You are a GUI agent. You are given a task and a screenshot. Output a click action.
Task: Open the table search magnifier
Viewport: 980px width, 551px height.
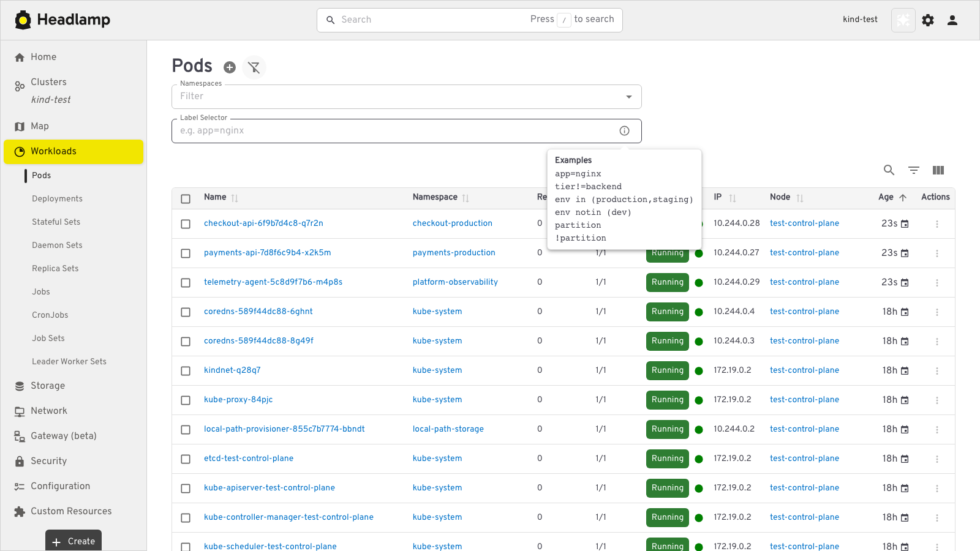point(889,170)
